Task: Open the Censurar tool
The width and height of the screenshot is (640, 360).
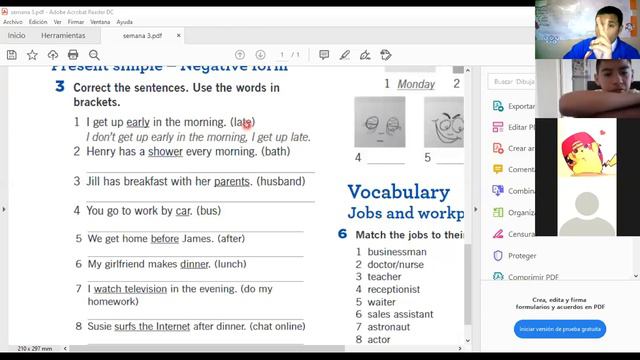Action: pyautogui.click(x=513, y=234)
